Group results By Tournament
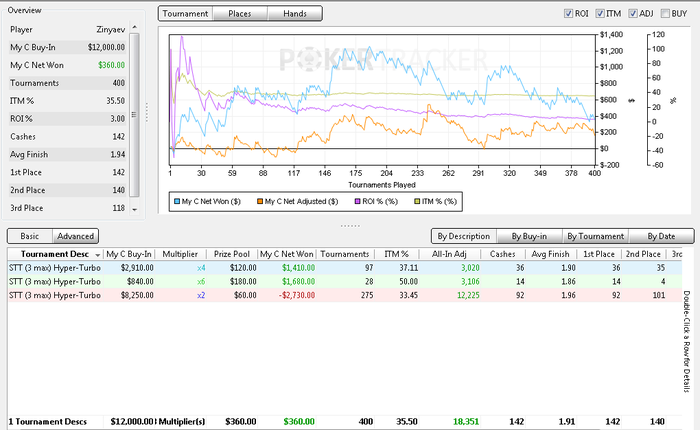700x430 pixels. (594, 236)
